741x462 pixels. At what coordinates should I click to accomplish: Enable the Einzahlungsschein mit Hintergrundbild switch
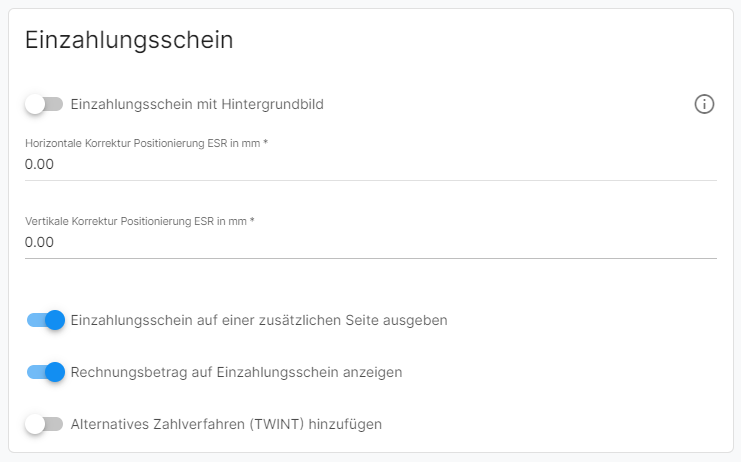(44, 104)
